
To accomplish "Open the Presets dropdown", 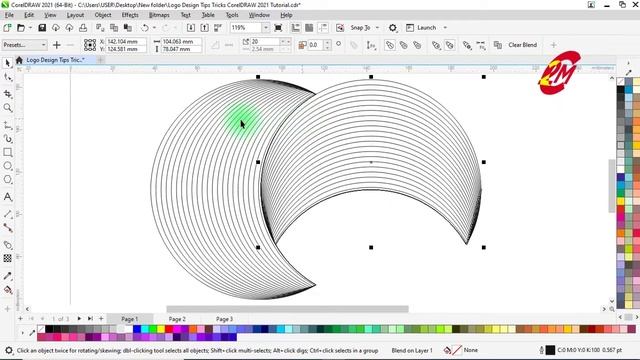I will (x=24, y=45).
